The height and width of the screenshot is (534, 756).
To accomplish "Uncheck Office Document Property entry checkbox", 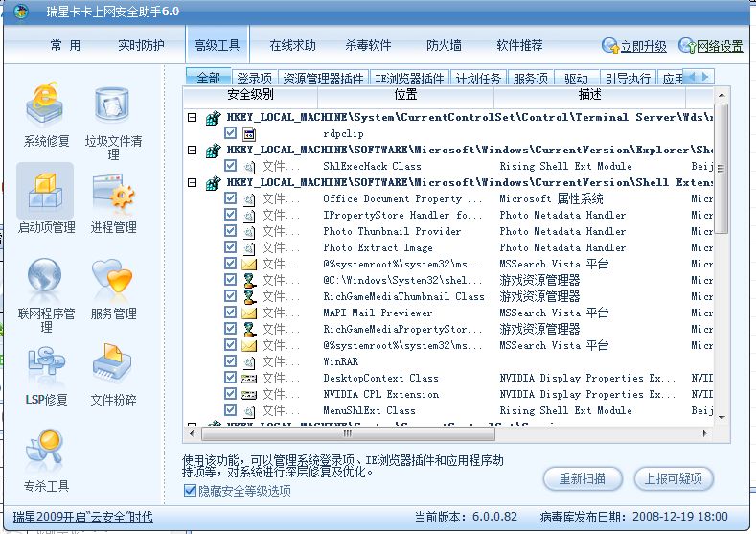I will pyautogui.click(x=231, y=198).
